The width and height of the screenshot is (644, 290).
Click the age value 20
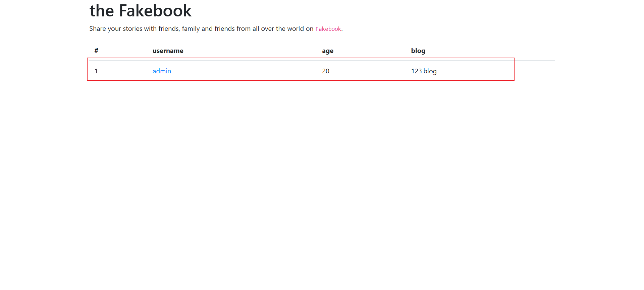[x=326, y=71]
